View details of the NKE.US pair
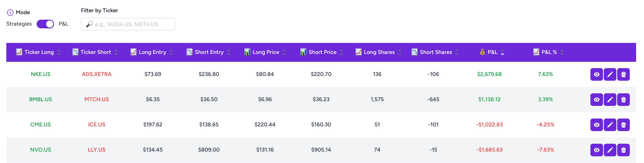 coord(597,74)
